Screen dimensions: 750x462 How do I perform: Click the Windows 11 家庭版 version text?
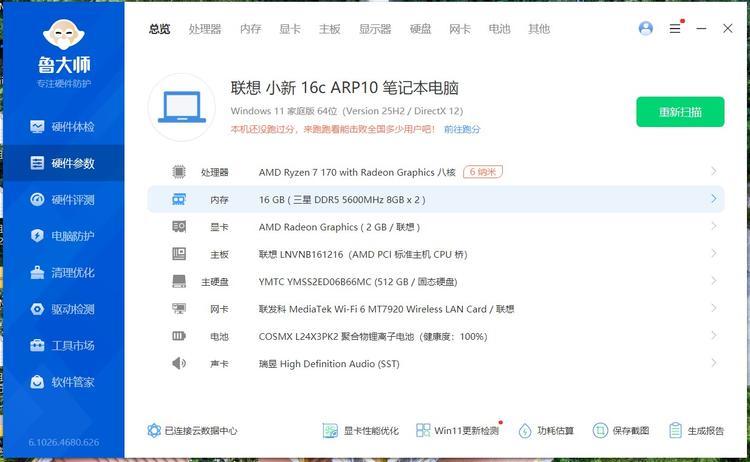tap(347, 111)
